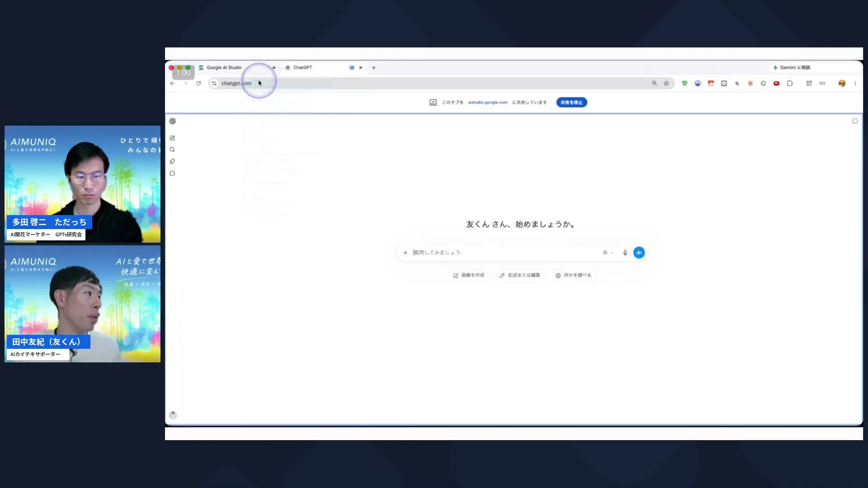Screen dimensions: 868x488
Task: Click the circle icon in ChatGPT sidebar
Action: pyautogui.click(x=172, y=174)
